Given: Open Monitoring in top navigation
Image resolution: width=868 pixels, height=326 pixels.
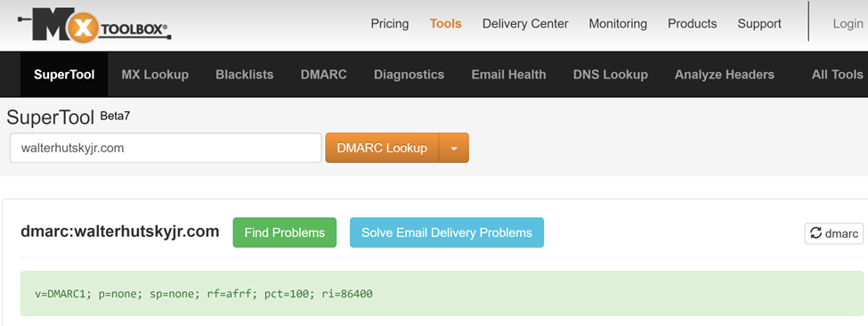Looking at the screenshot, I should pyautogui.click(x=618, y=24).
